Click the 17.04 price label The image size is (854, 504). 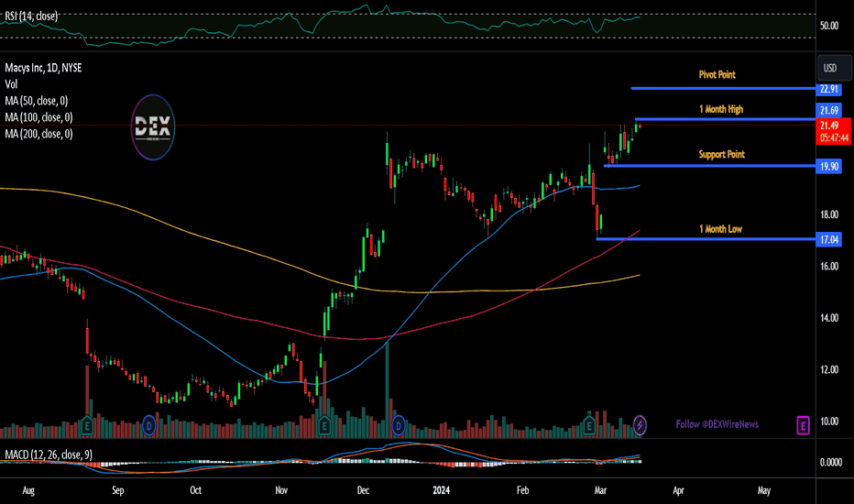coord(829,239)
